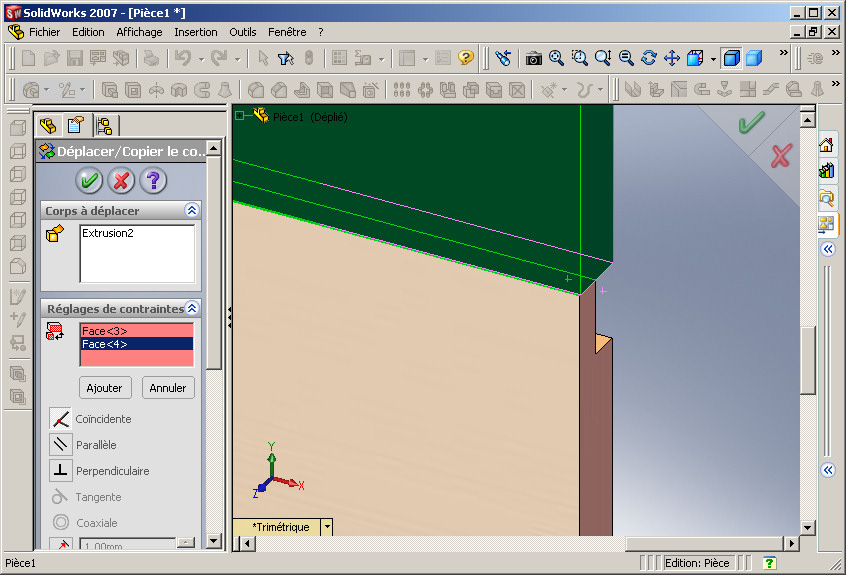Switch to the PropertyManager tab
The width and height of the screenshot is (846, 575).
(x=76, y=126)
